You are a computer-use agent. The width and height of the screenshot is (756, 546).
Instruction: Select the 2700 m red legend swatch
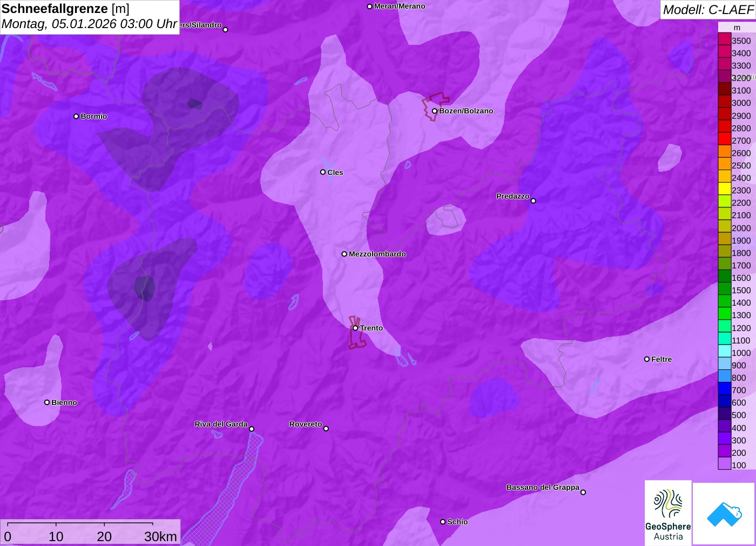pos(724,139)
